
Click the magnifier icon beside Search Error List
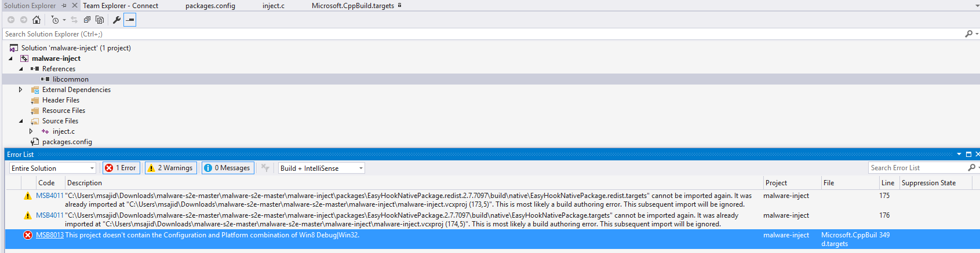(972, 167)
